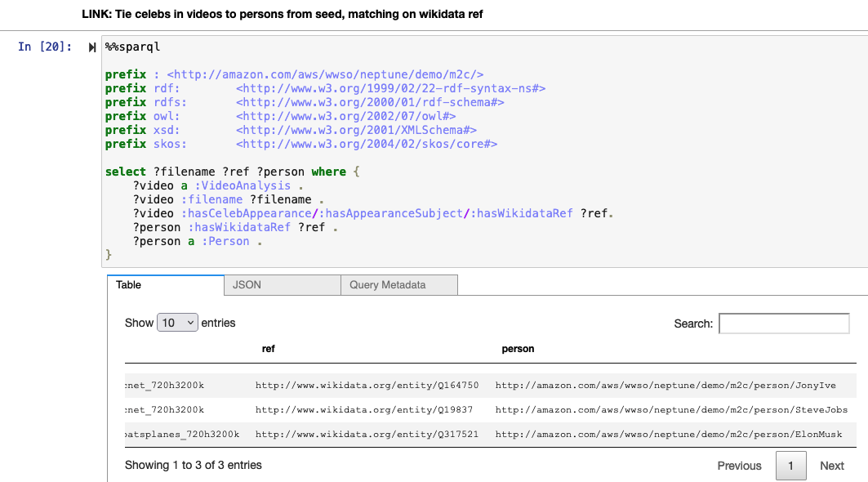868x482 pixels.
Task: Sort results by the person column
Action: tap(518, 349)
